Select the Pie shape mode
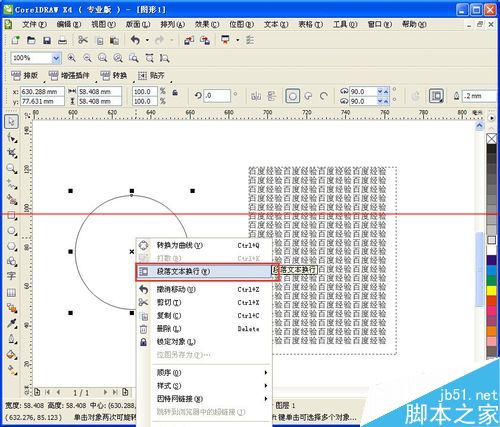This screenshot has width=500, height=427. point(308,96)
